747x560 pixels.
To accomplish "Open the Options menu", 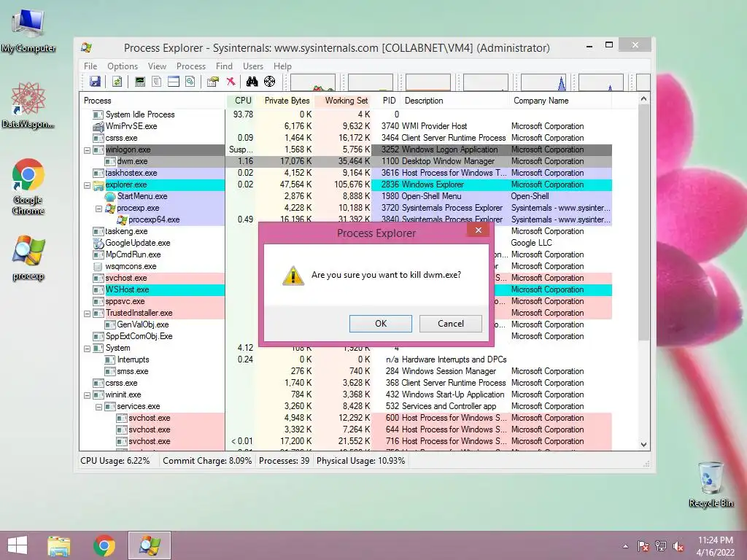I will coord(123,66).
